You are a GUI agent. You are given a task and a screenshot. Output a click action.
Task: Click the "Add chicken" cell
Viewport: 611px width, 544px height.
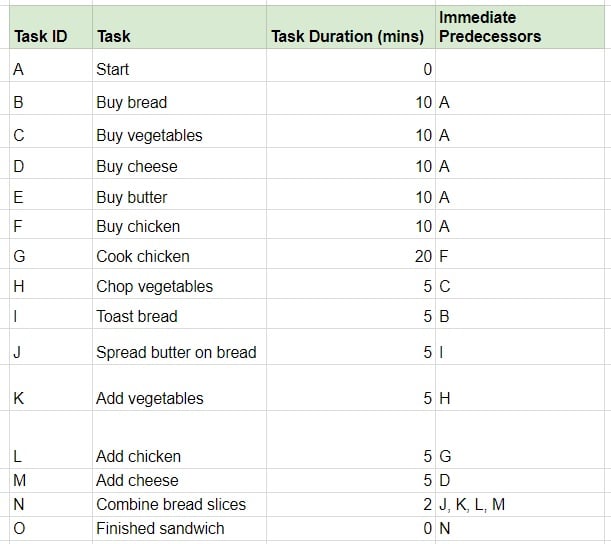(x=139, y=456)
